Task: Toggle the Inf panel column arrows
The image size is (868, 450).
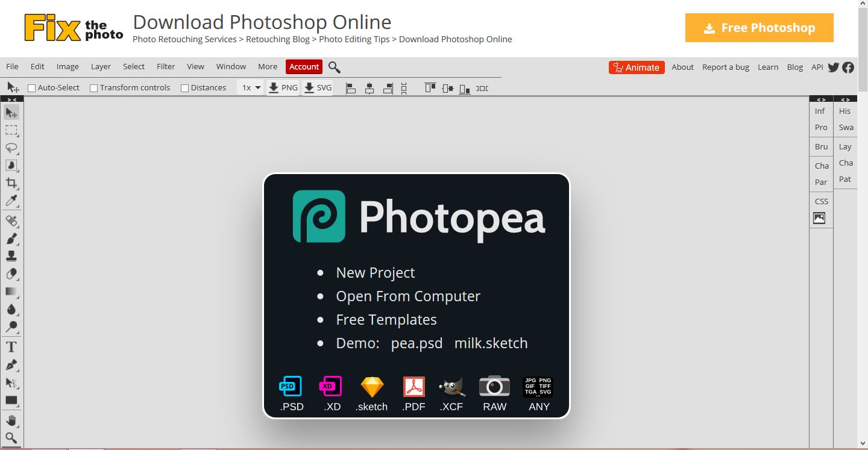Action: coord(821,99)
